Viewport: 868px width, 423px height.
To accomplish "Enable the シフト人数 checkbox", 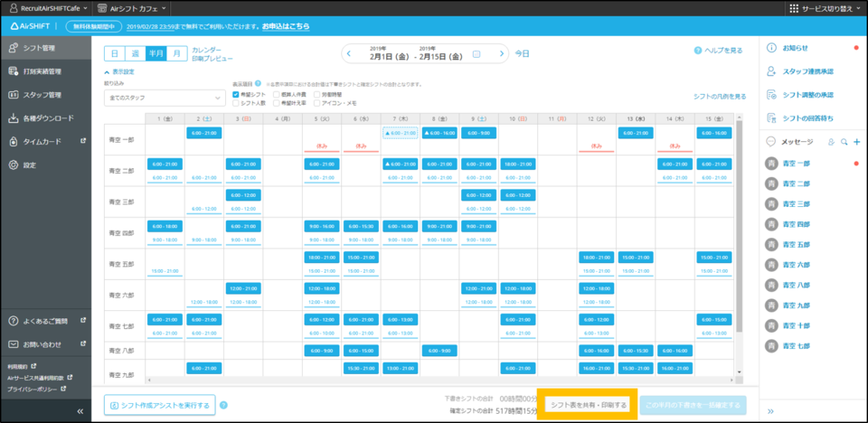I will [x=236, y=103].
